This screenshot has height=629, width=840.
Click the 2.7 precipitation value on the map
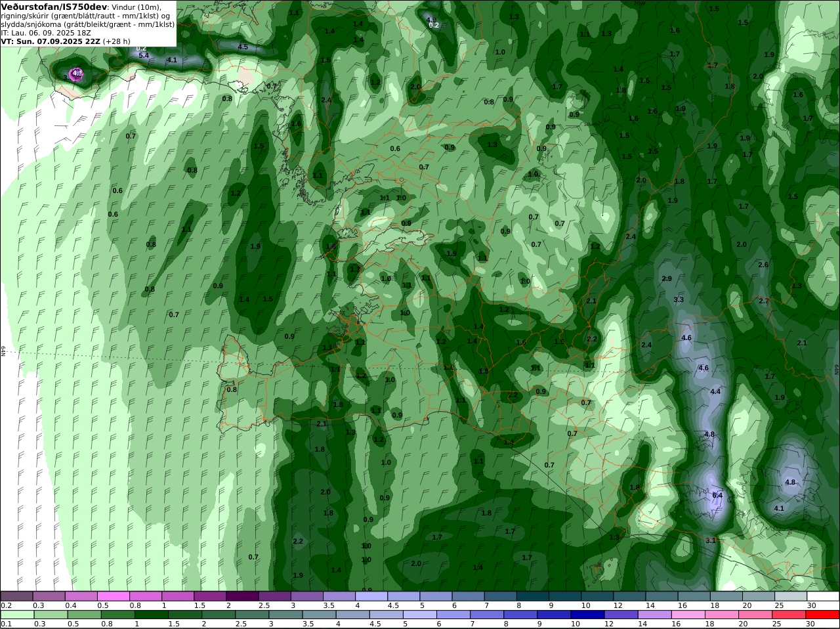pos(763,300)
